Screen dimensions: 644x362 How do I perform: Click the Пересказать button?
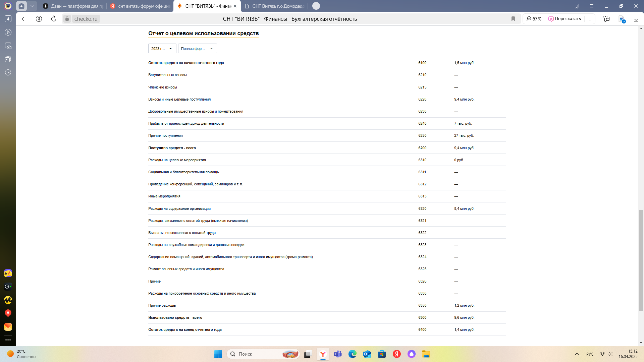[x=565, y=19]
